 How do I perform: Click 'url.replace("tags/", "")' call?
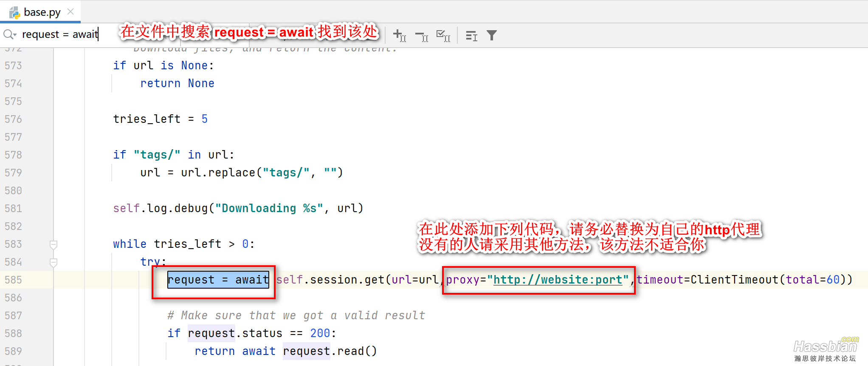click(x=262, y=173)
